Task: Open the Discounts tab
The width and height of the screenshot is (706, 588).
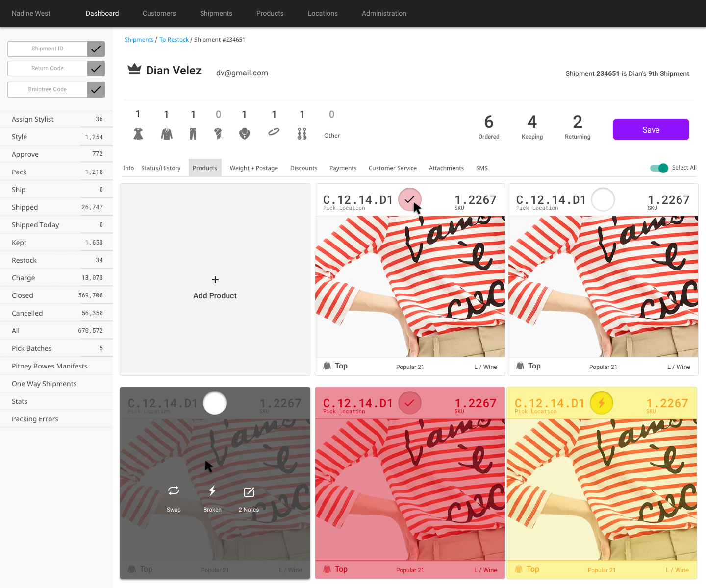Action: 303,168
